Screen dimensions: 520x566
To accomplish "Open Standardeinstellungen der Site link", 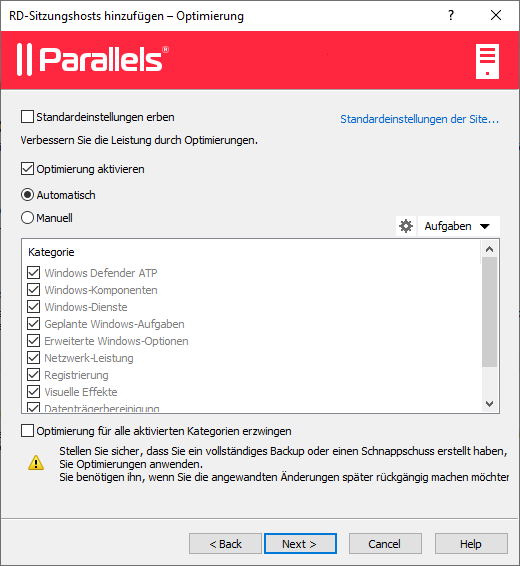I will point(420,119).
